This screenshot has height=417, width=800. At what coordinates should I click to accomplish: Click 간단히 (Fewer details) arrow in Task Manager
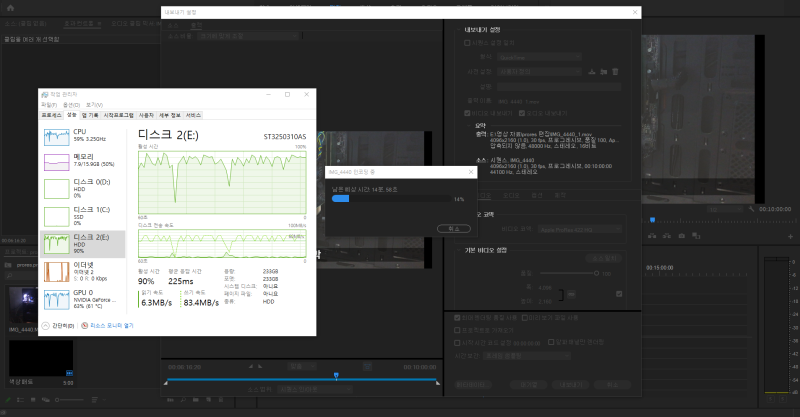(45, 326)
